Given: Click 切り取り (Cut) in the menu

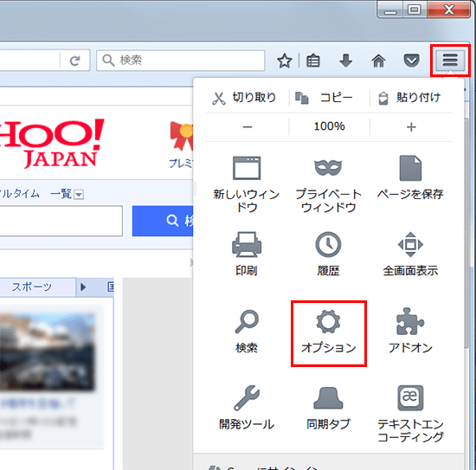Looking at the screenshot, I should coord(244,98).
